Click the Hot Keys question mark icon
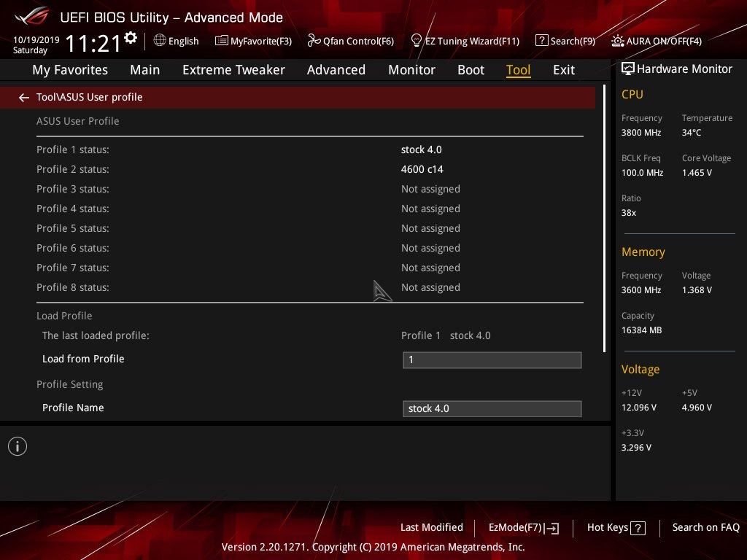This screenshot has height=560, width=747. 638,528
